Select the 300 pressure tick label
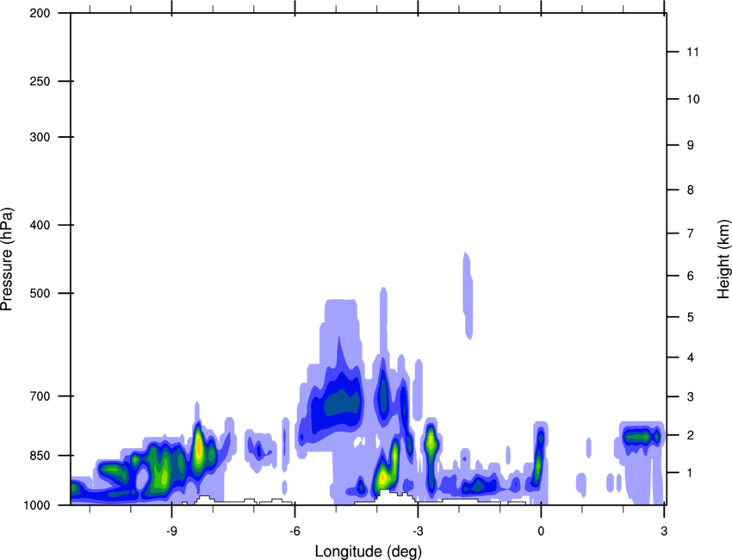This screenshot has height=560, width=732. click(x=40, y=137)
